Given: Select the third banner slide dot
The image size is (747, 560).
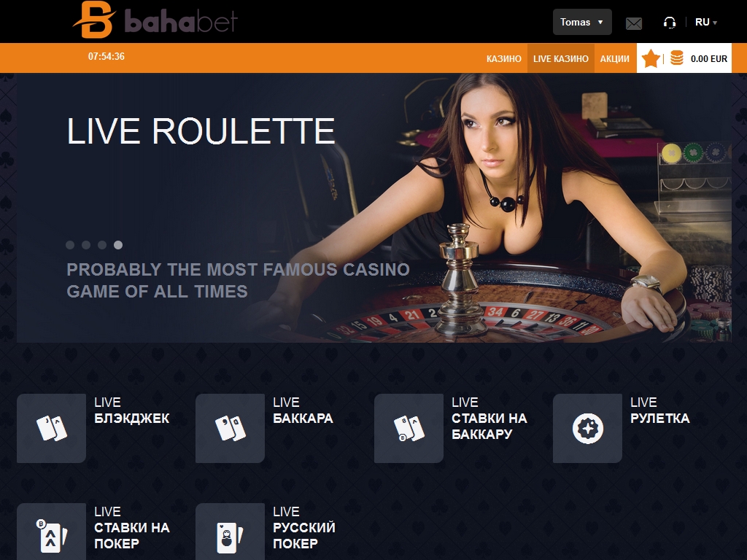Looking at the screenshot, I should 102,245.
